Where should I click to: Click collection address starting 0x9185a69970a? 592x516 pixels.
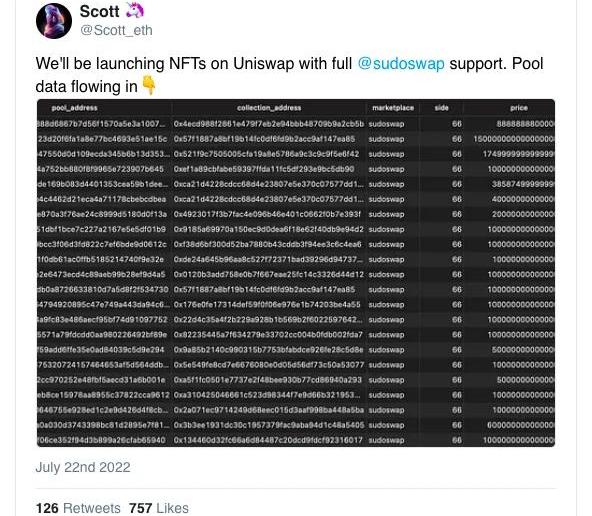click(268, 229)
